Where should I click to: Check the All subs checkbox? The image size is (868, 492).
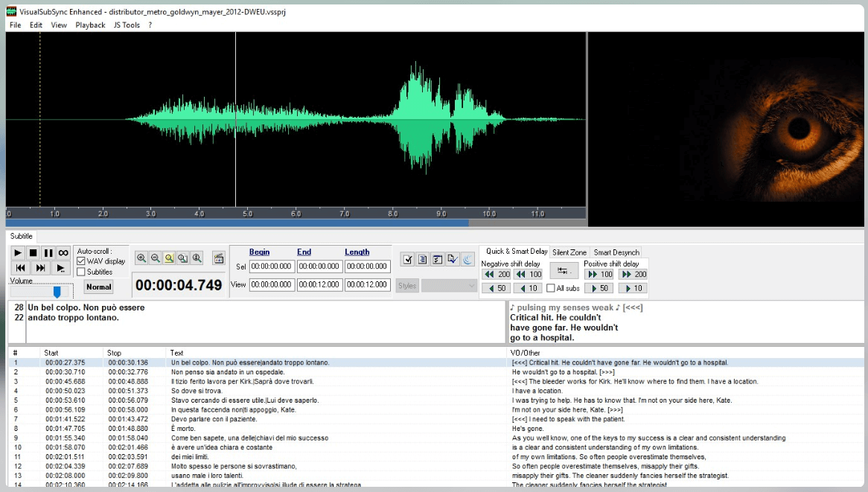click(551, 288)
